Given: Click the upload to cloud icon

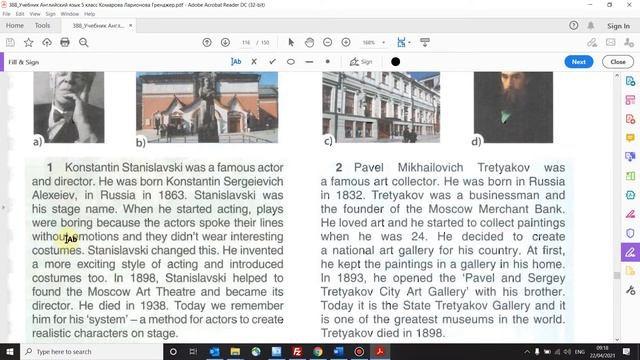Looking at the screenshot, I should 47,42.
